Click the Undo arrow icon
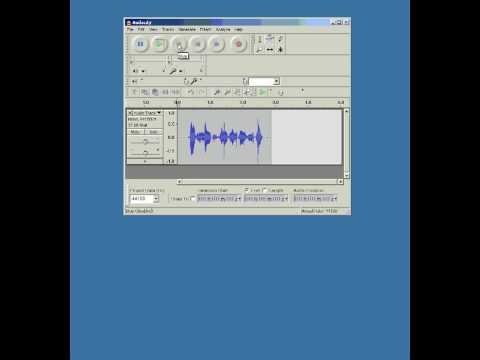Viewport: 480px width, 360px height. [191, 92]
